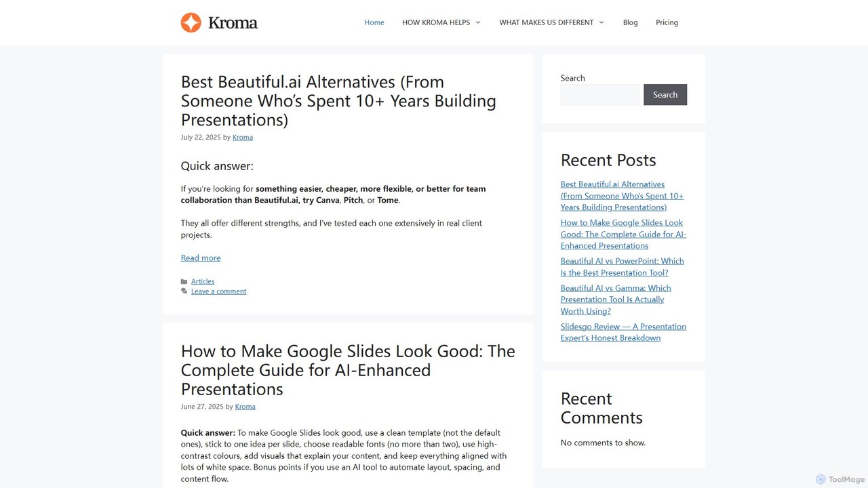Click Kroma author link under June 27 post
The image size is (868, 488).
[x=245, y=407]
